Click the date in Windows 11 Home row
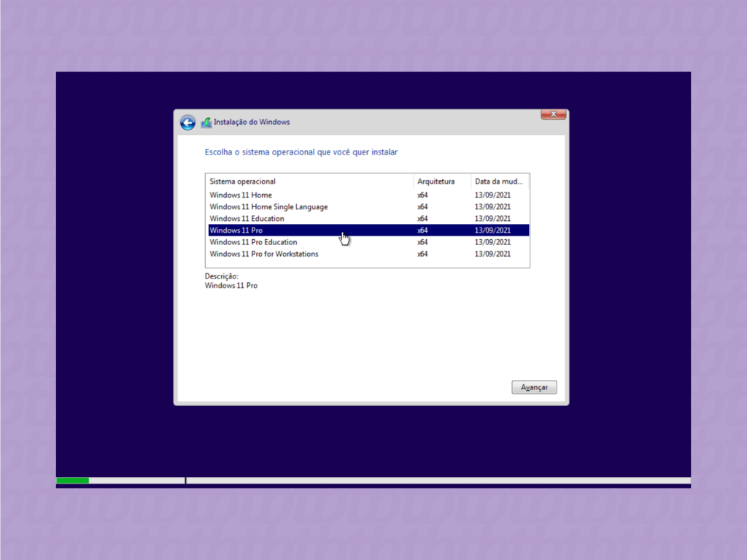 492,195
